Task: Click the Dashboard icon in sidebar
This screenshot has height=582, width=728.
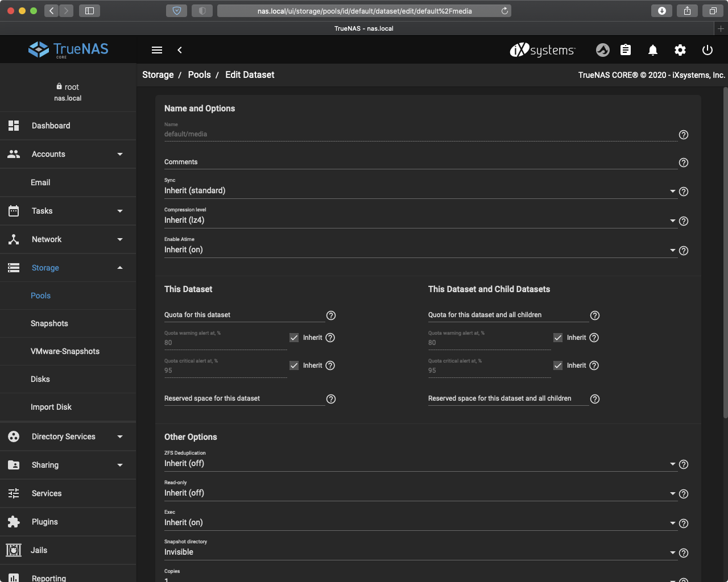Action: pyautogui.click(x=14, y=126)
